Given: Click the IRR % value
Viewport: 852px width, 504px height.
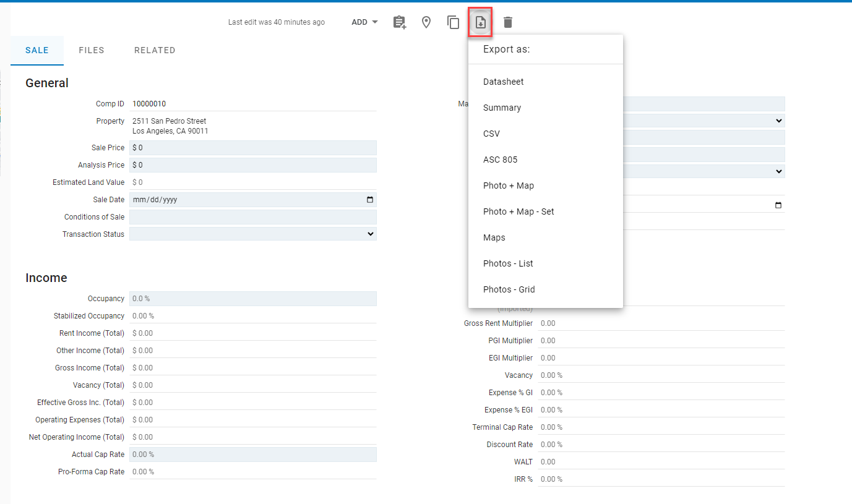Looking at the screenshot, I should click(x=551, y=479).
